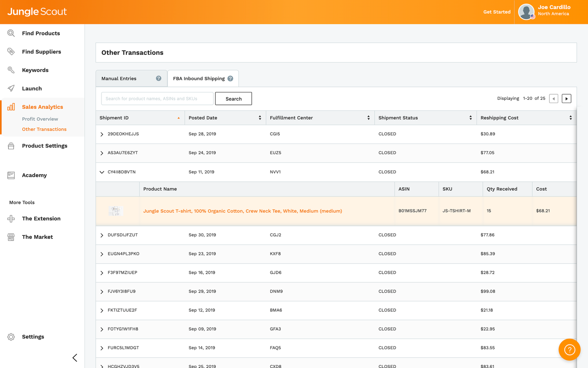Image resolution: width=588 pixels, height=368 pixels.
Task: Collapse shipment CY4II8DBVTN row
Action: (x=102, y=172)
